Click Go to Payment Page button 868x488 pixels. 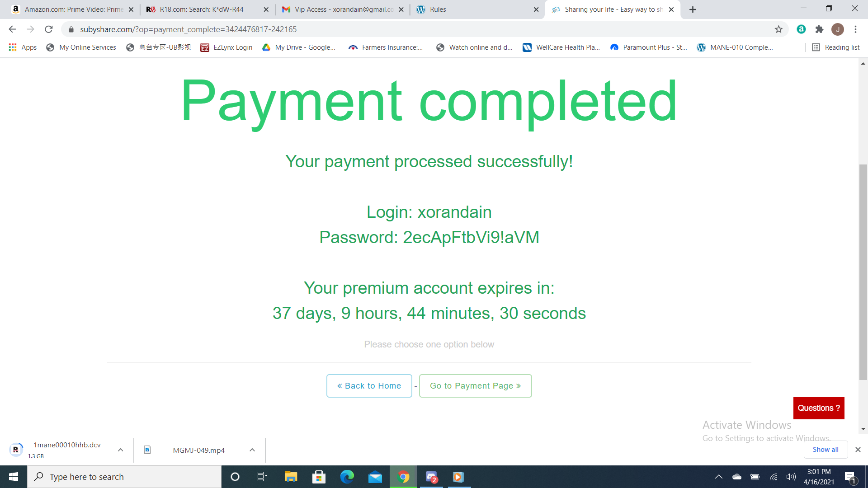coord(475,386)
